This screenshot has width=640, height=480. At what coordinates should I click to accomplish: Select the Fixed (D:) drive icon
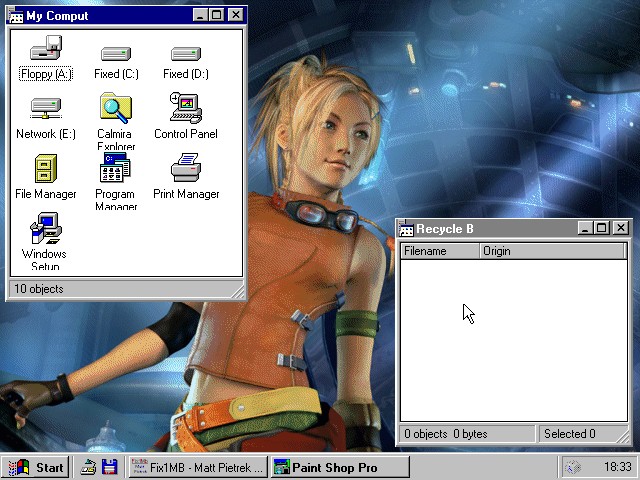[185, 52]
